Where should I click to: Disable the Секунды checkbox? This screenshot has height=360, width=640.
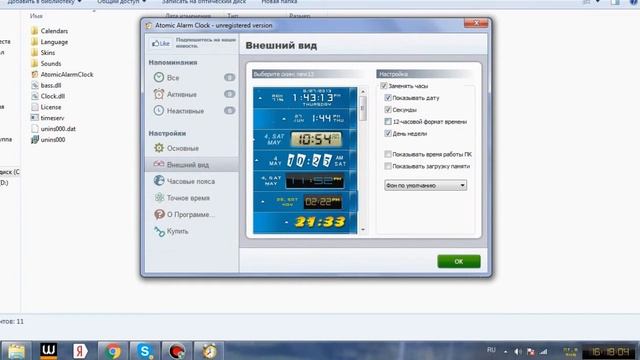click(x=388, y=109)
